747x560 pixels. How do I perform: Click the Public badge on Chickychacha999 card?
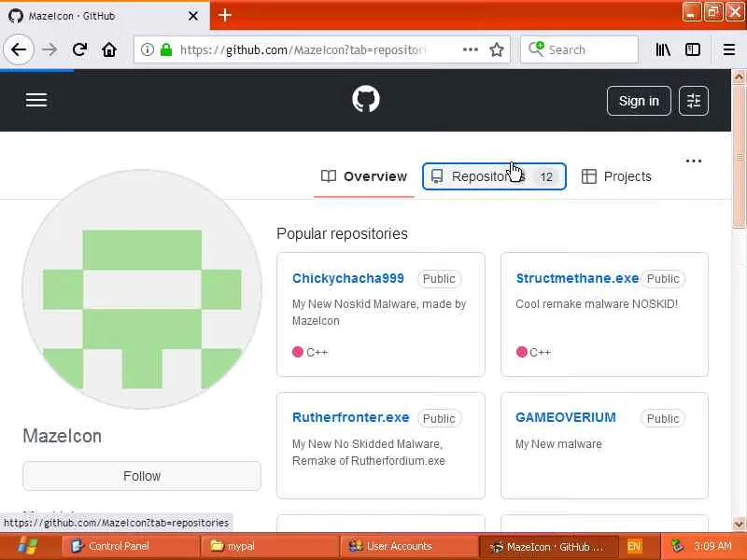(439, 278)
